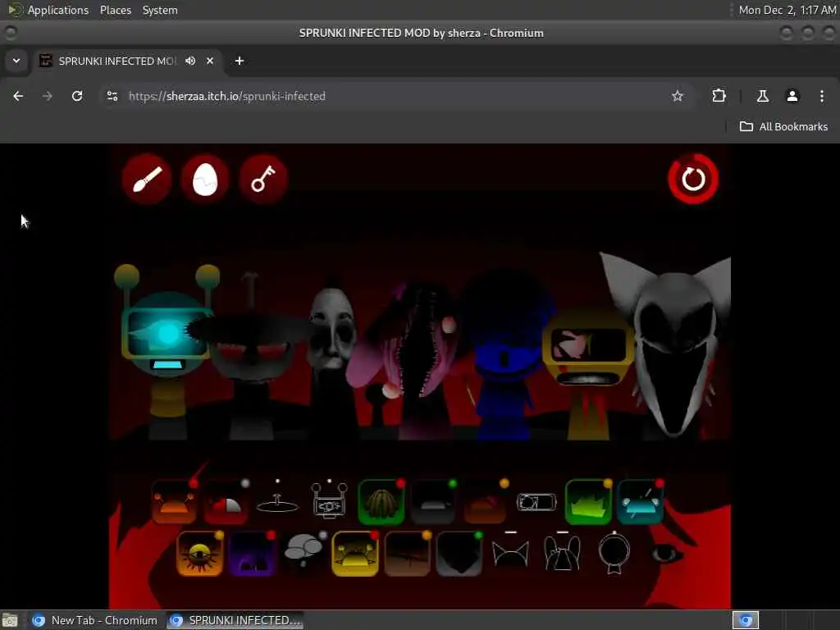Click the red circular reset button
840x630 pixels.
[x=693, y=179]
